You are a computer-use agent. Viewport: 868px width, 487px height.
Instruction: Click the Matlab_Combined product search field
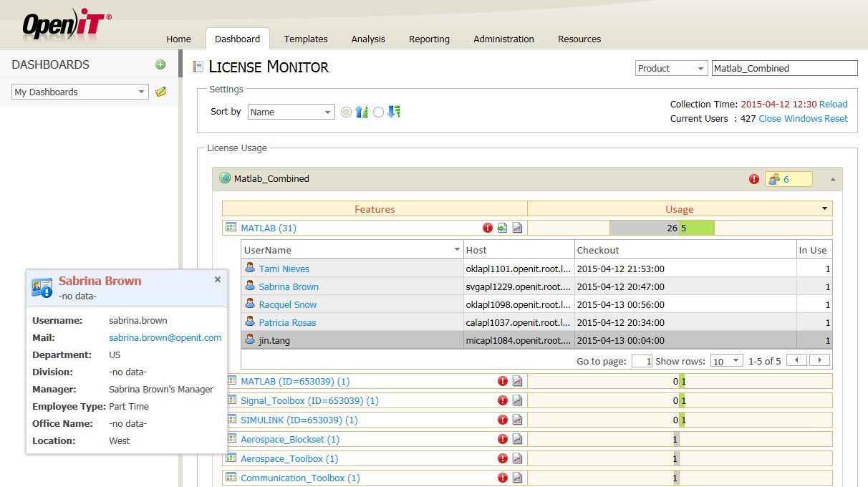[784, 68]
